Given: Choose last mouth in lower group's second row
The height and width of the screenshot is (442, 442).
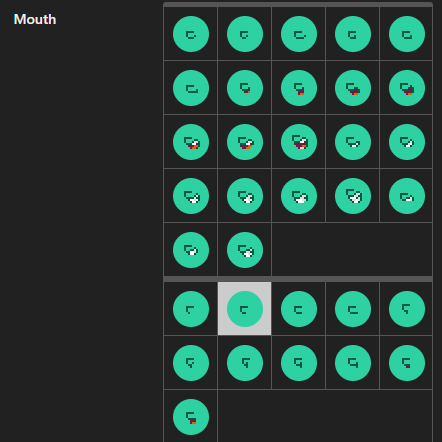Looking at the screenshot, I should [x=406, y=363].
